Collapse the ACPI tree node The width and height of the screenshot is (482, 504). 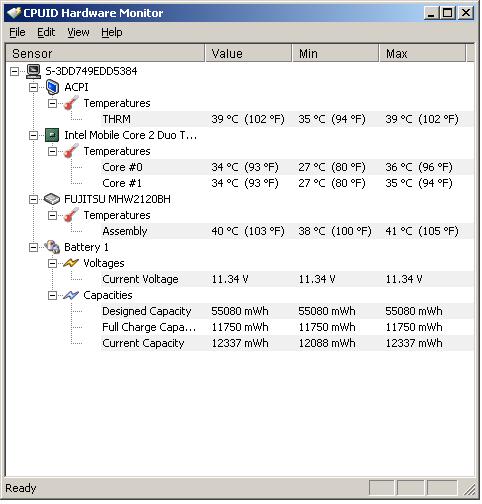click(33, 87)
